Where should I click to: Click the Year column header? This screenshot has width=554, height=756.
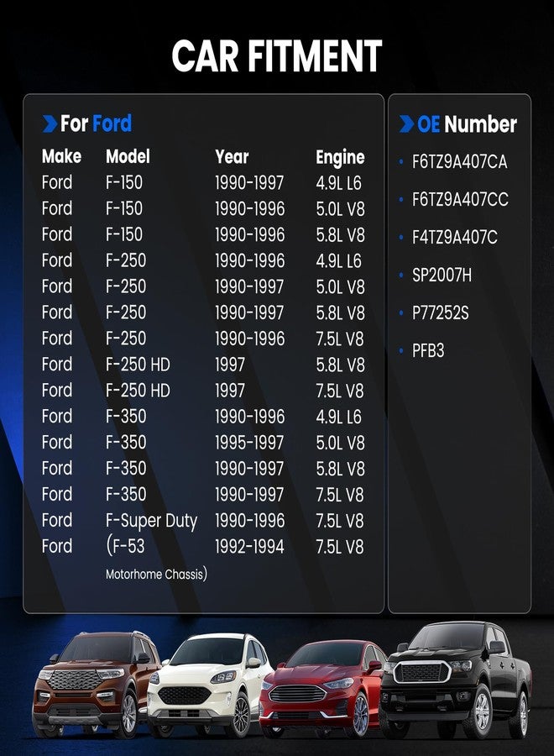232,156
